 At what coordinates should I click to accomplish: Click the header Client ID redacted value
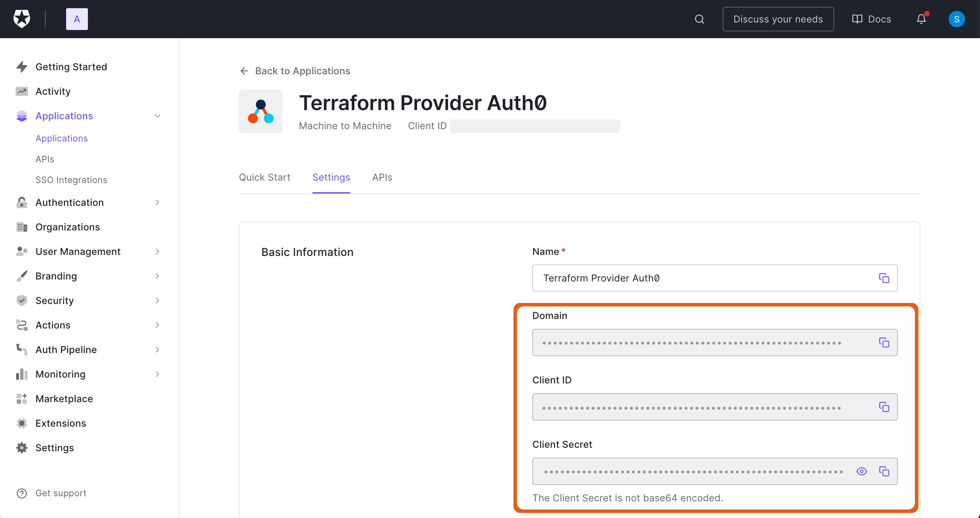click(x=535, y=126)
